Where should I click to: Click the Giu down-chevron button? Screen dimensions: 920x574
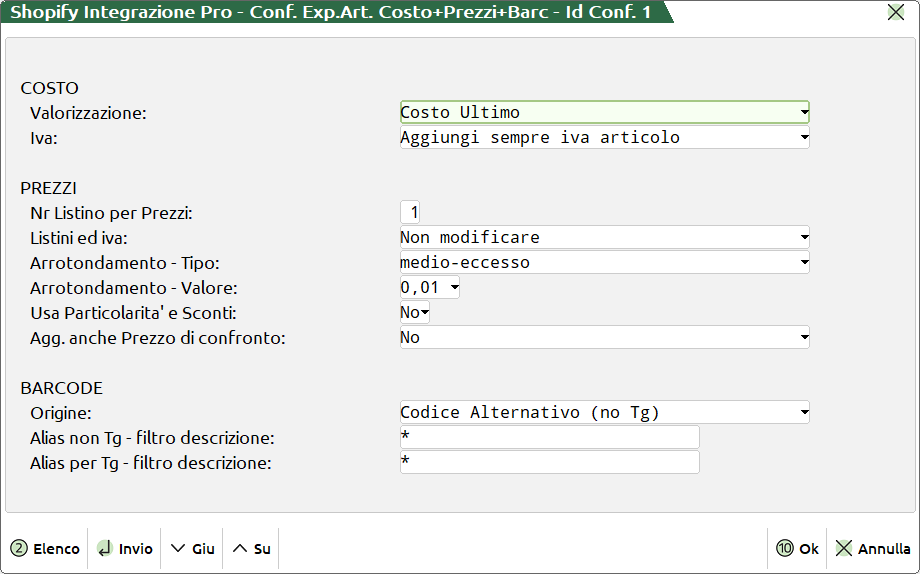point(193,549)
